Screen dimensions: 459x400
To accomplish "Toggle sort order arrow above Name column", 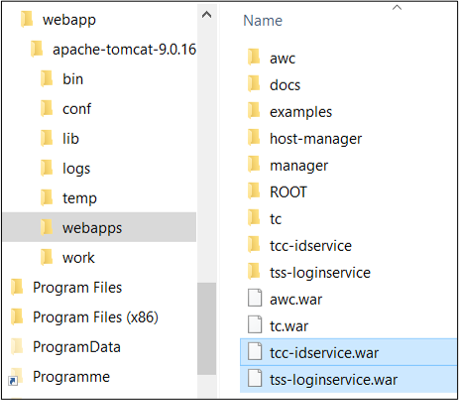I will [x=397, y=7].
